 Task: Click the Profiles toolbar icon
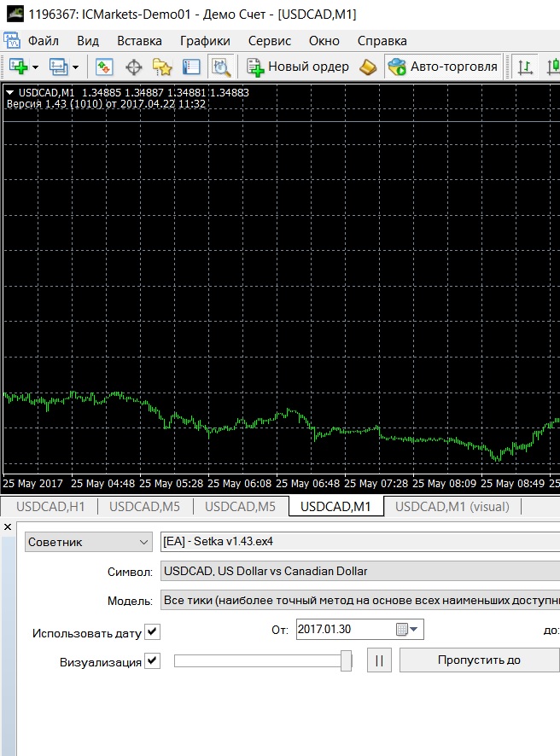pos(59,67)
